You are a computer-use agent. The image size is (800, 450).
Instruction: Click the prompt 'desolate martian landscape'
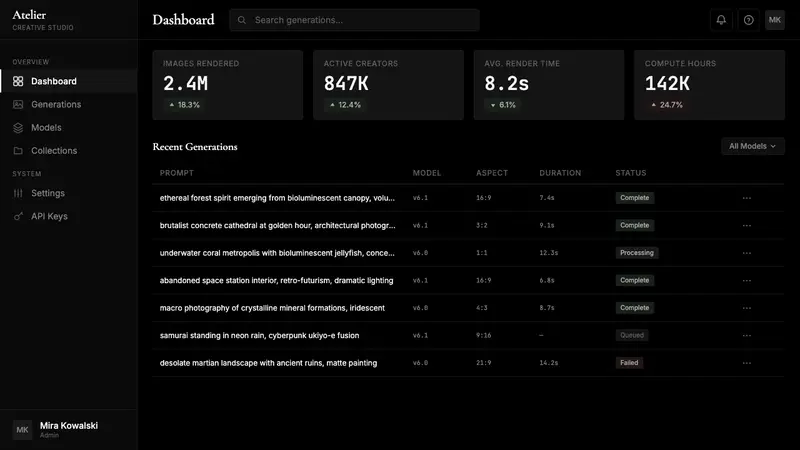coord(268,363)
